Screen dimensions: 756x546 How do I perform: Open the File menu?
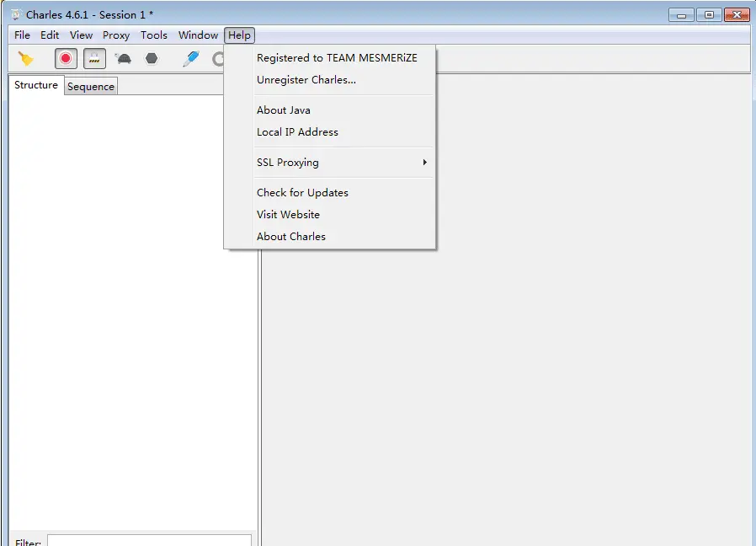tap(22, 35)
